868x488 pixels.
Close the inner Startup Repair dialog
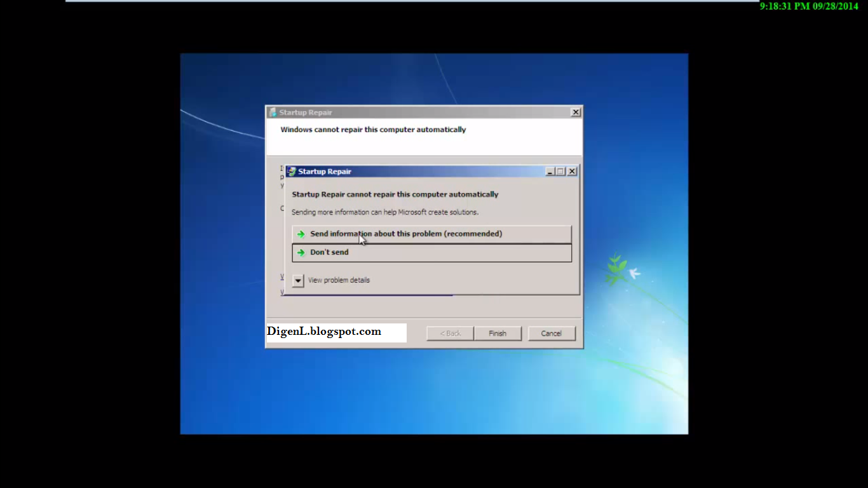[572, 172]
